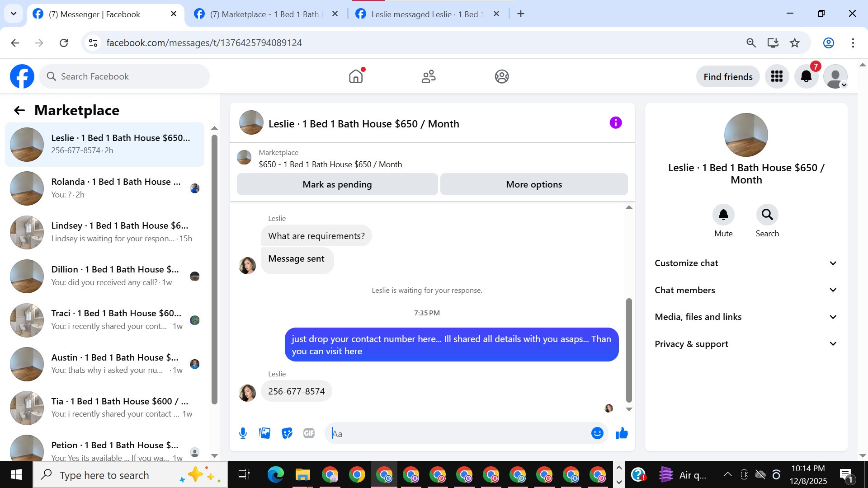Open the $650 - 1 Bed 1 Bath House listing link
Image resolution: width=868 pixels, height=488 pixels.
pyautogui.click(x=330, y=164)
